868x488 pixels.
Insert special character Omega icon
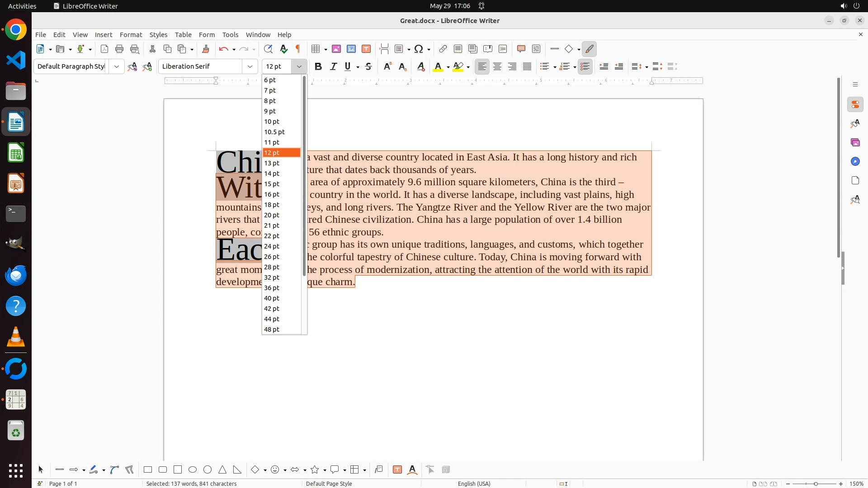419,49
